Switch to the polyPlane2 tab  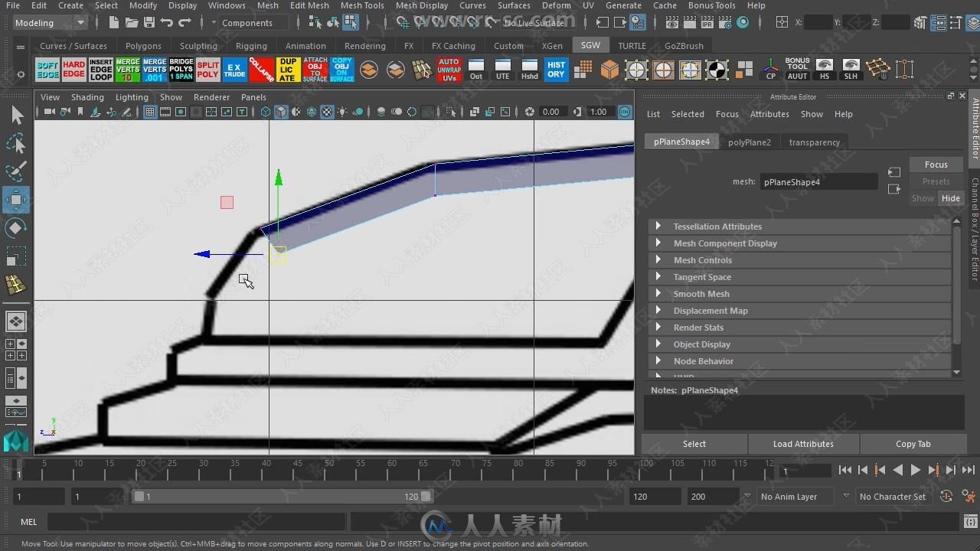click(x=750, y=142)
